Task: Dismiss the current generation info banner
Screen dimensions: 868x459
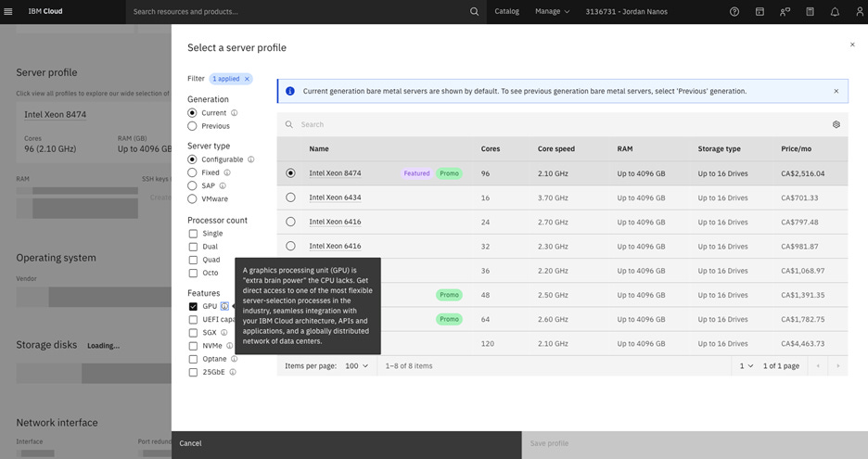Action: tap(836, 91)
